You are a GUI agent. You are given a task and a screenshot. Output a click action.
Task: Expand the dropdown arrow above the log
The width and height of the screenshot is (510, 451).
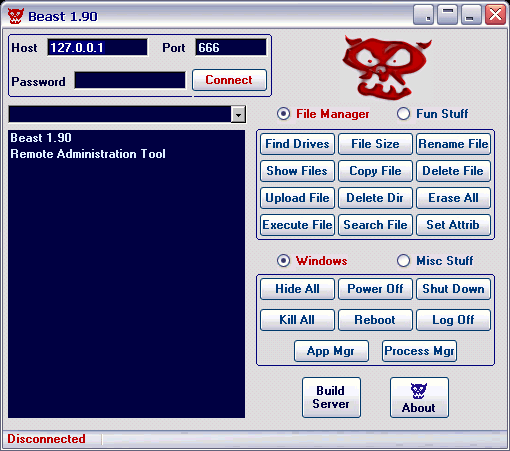coord(238,115)
